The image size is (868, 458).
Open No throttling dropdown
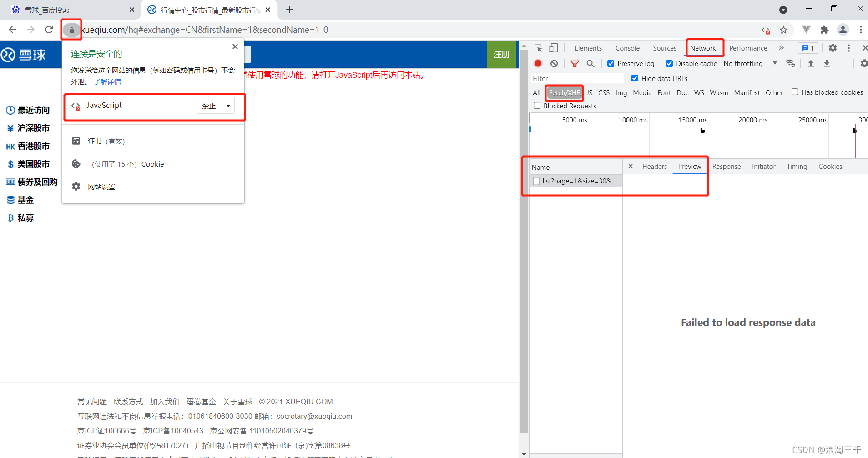point(750,64)
